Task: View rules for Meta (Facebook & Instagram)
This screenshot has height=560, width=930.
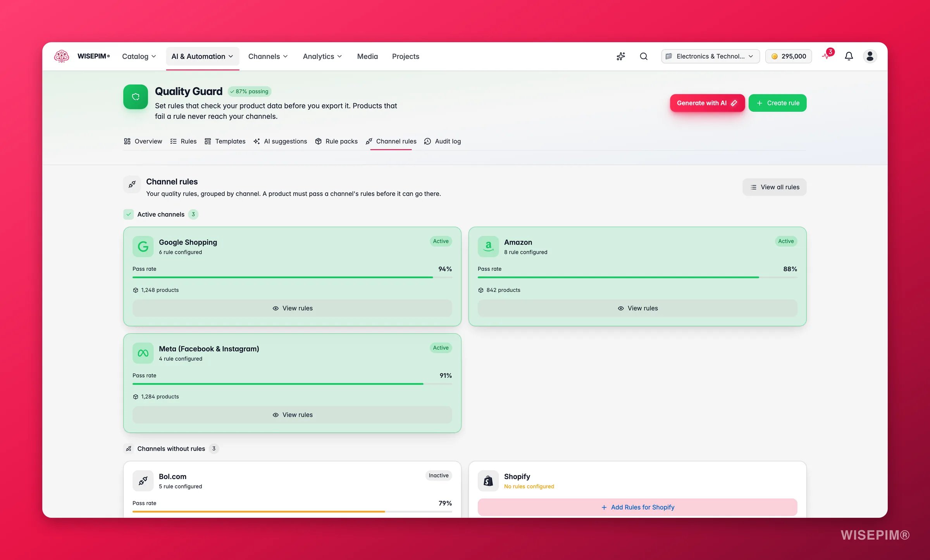Action: tap(292, 415)
